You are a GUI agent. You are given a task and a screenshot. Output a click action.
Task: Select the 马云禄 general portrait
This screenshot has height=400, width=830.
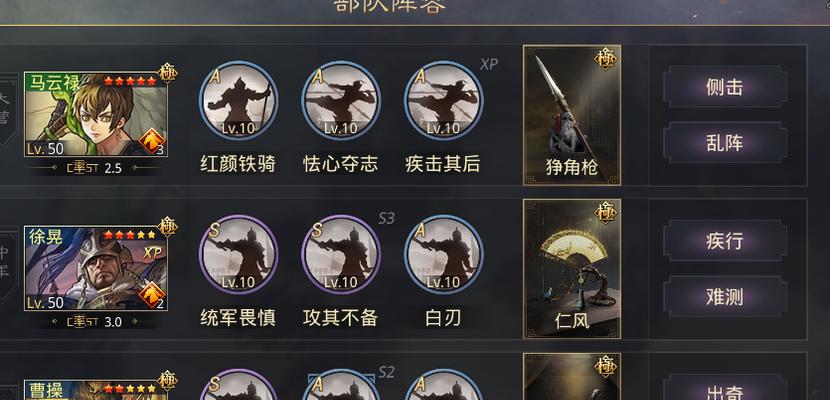96,114
